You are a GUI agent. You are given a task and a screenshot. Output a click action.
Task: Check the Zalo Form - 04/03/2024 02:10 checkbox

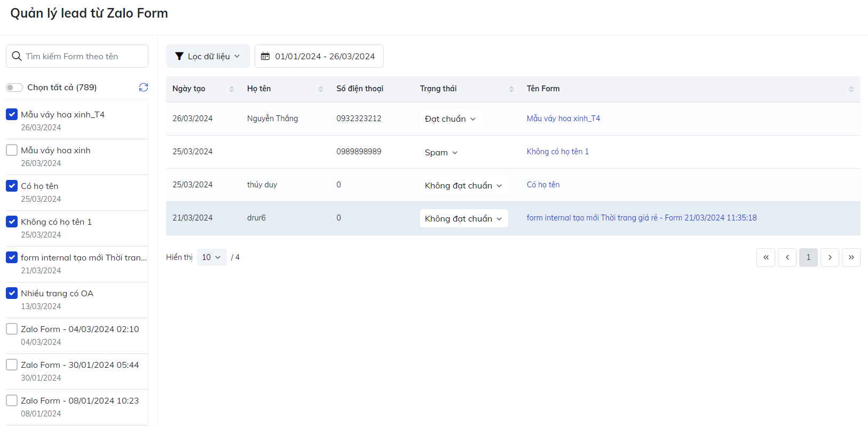tap(12, 329)
